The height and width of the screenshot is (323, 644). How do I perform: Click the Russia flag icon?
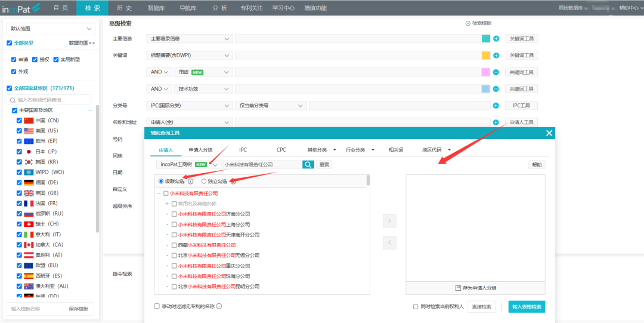(29, 214)
